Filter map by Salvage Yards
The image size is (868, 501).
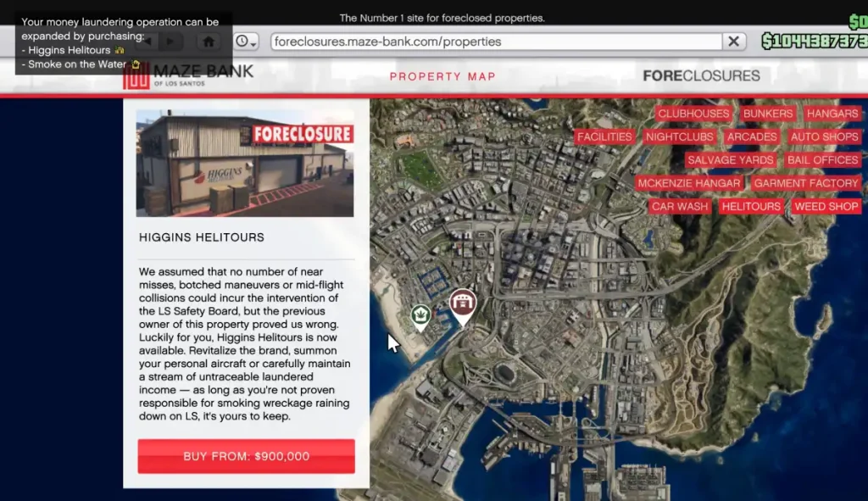730,160
